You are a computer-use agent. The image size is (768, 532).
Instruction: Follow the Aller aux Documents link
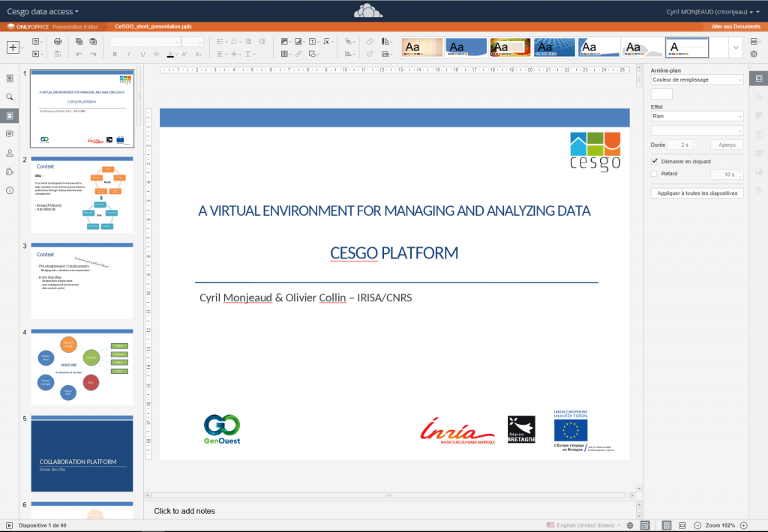pos(736,26)
